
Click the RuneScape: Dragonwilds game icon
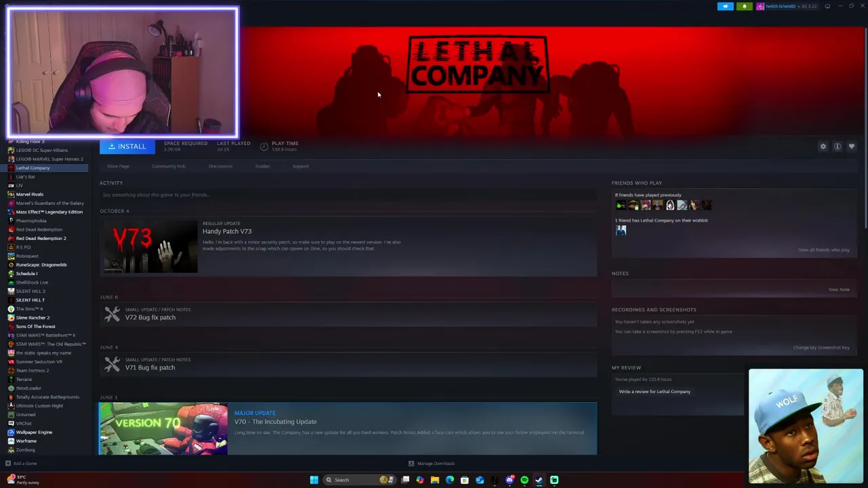11,265
